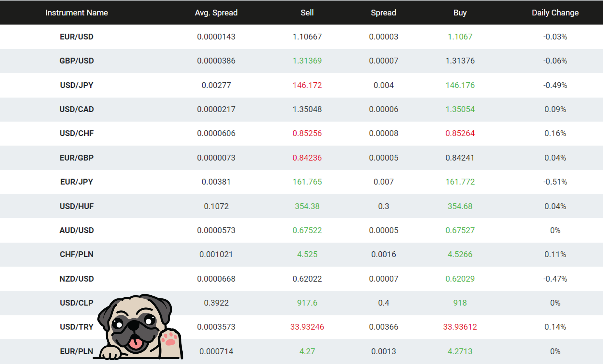Click USD/CAD daily change 0.09%
Viewport: 603px width, 364px height.
(x=555, y=109)
